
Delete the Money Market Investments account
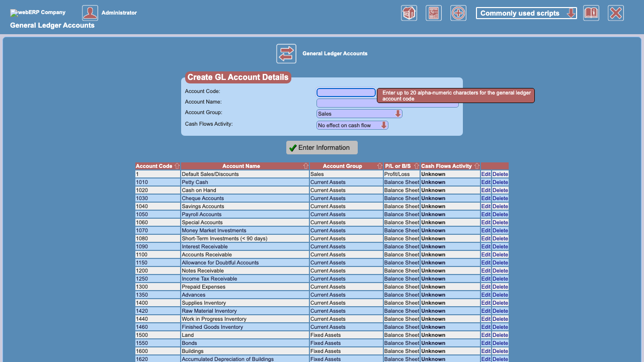tap(500, 230)
